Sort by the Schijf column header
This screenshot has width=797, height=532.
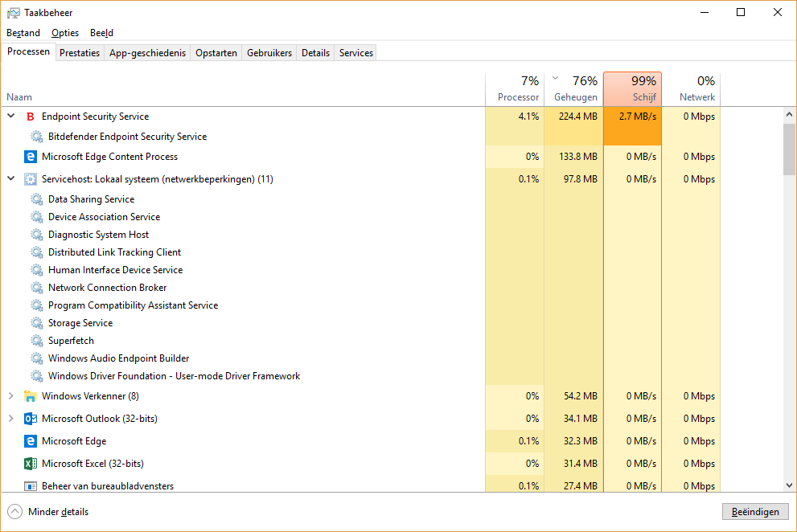point(633,89)
